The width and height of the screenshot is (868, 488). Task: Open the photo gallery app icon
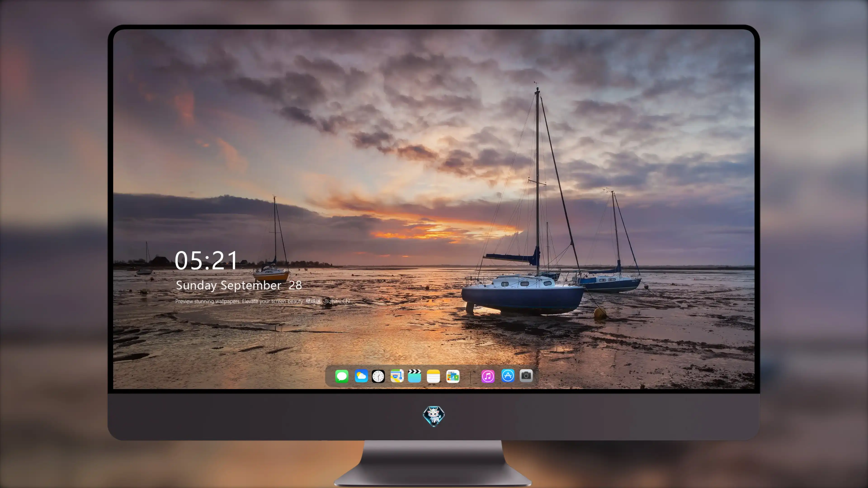[x=453, y=376]
